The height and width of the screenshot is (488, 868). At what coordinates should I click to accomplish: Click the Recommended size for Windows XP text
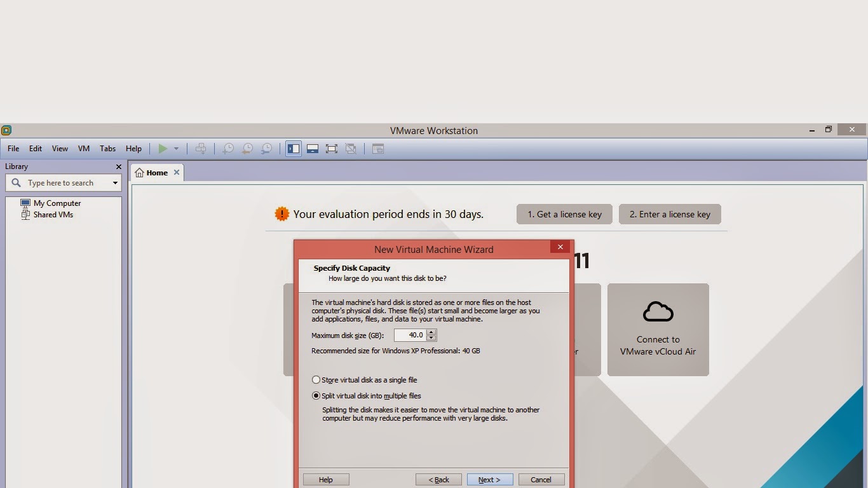pos(396,351)
